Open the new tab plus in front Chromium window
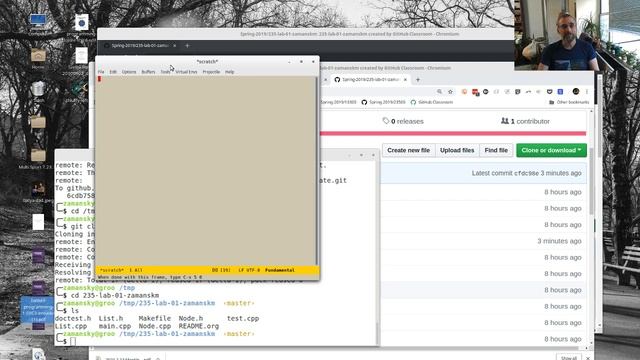 (418, 80)
